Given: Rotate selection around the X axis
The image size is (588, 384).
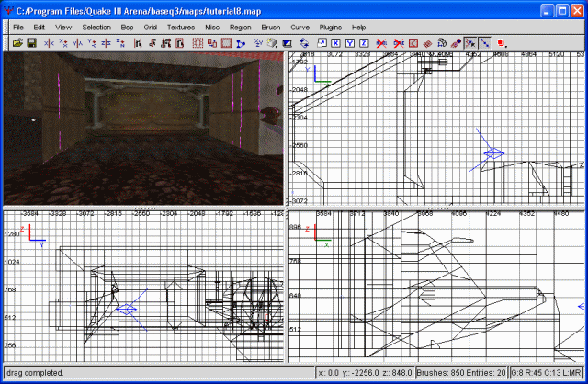Looking at the screenshot, I should pos(63,43).
